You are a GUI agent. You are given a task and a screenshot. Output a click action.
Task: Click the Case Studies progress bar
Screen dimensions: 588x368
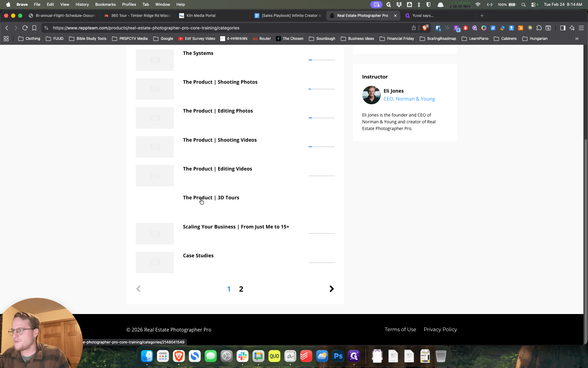tap(322, 263)
